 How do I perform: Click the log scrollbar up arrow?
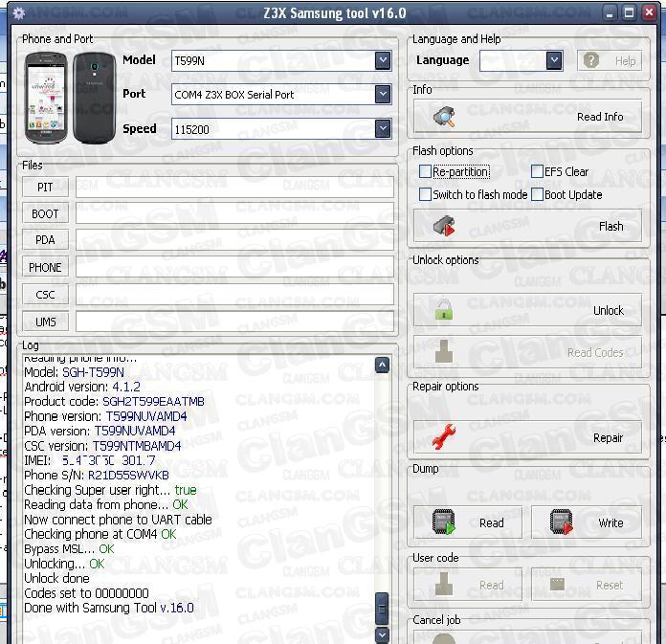coord(382,365)
